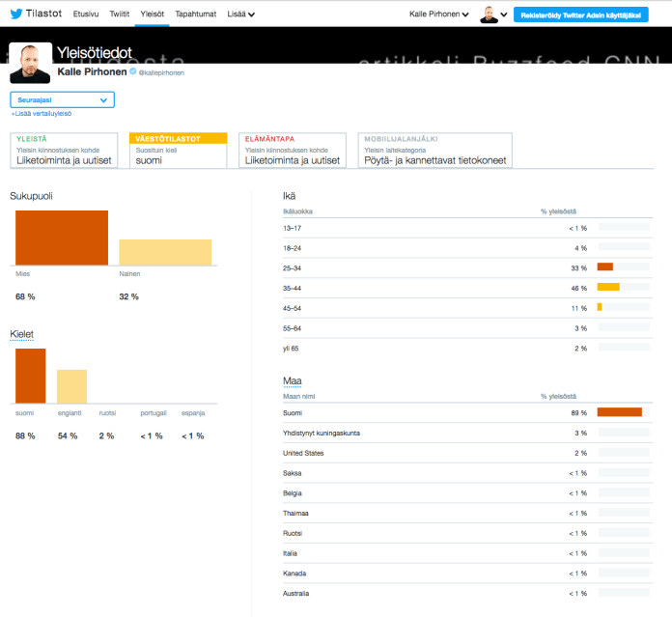Click the orange Mies gender bar
This screenshot has width=672, height=617.
click(x=62, y=238)
